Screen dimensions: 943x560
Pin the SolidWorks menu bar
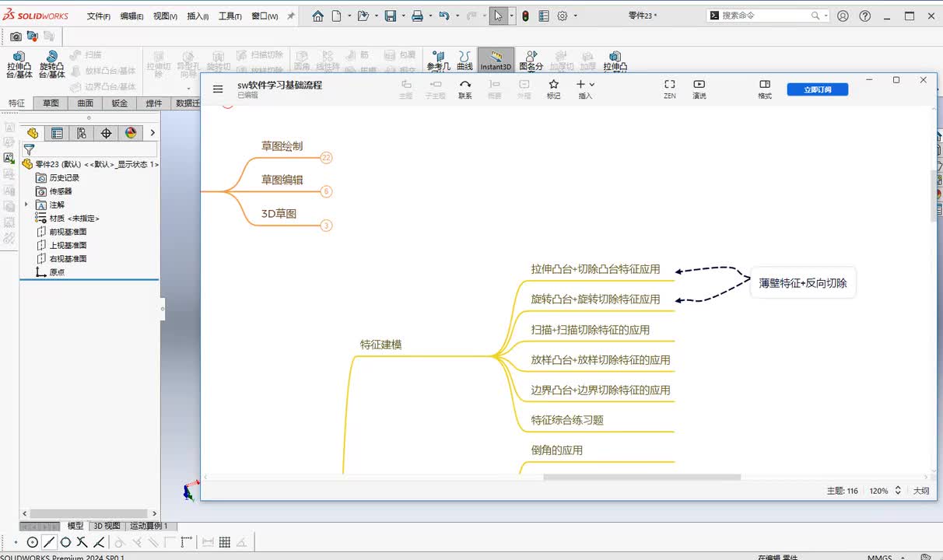tap(291, 16)
